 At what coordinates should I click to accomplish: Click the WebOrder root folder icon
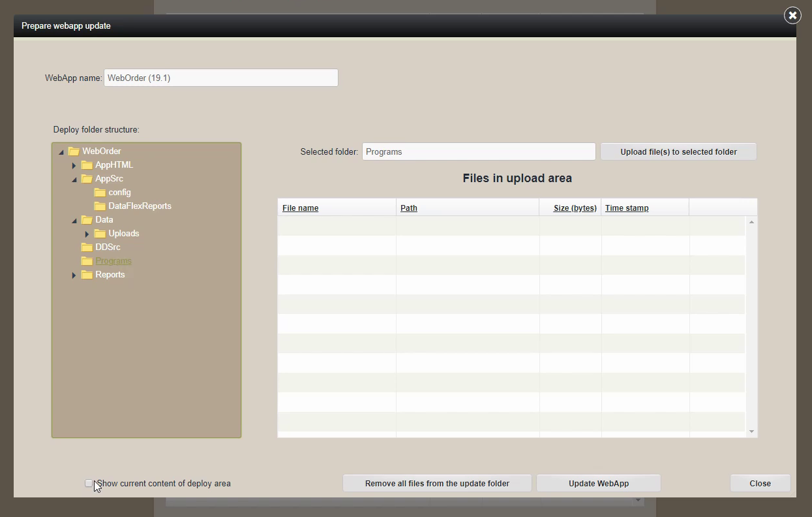click(x=74, y=151)
